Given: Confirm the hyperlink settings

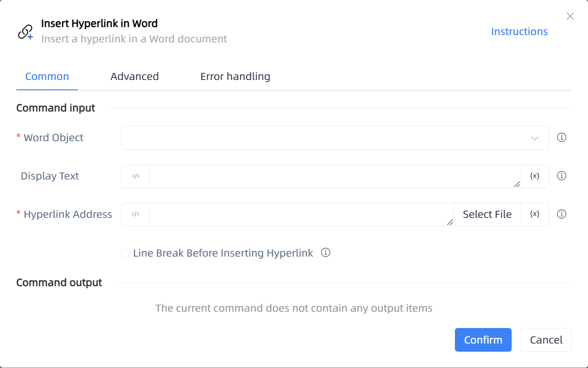Looking at the screenshot, I should click(483, 340).
